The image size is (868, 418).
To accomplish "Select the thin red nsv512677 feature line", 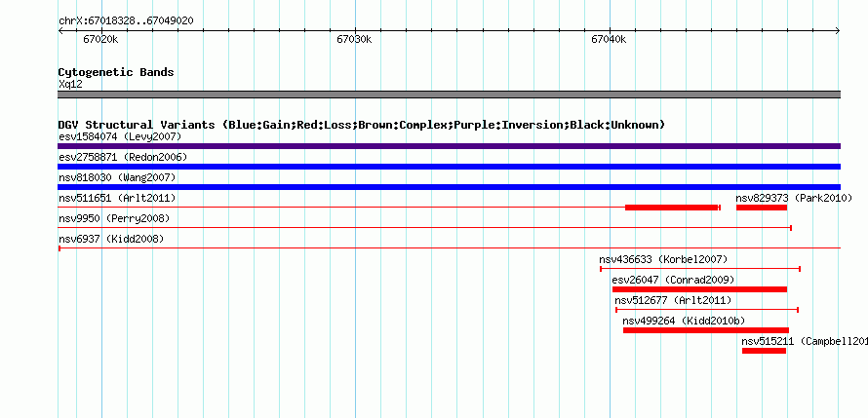I will coord(707,310).
